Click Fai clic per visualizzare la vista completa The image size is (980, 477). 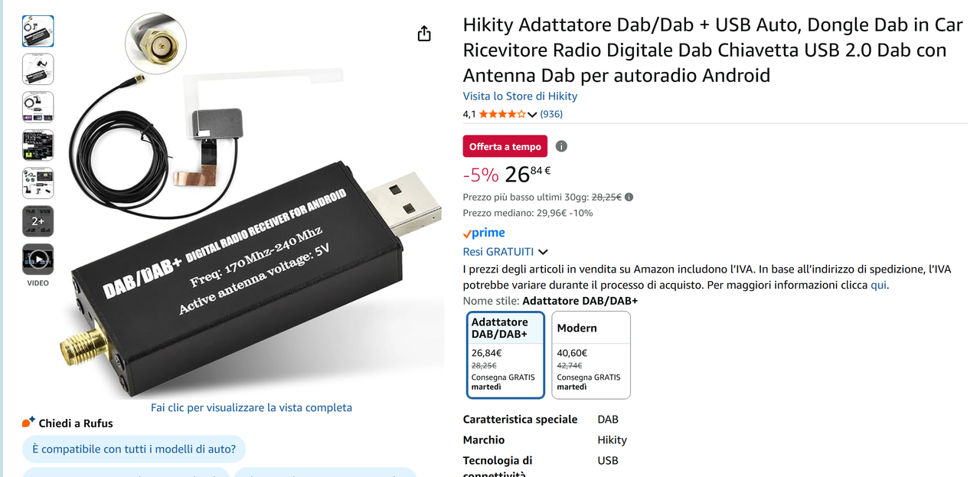251,407
